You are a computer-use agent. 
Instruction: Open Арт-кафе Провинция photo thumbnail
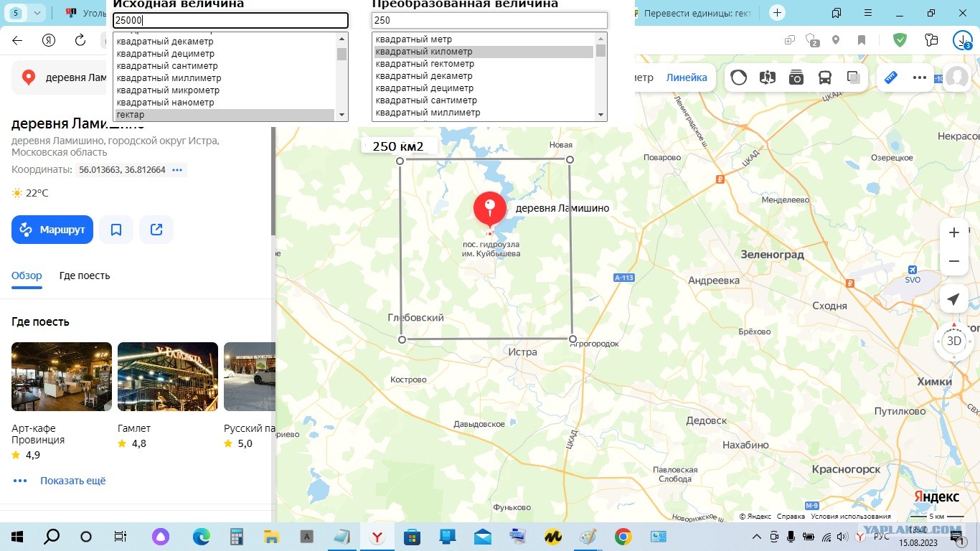coord(62,377)
